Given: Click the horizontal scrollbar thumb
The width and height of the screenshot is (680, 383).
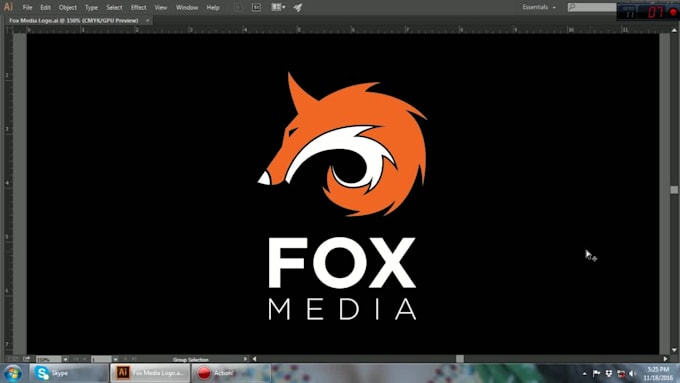Looking at the screenshot, I should (x=460, y=359).
